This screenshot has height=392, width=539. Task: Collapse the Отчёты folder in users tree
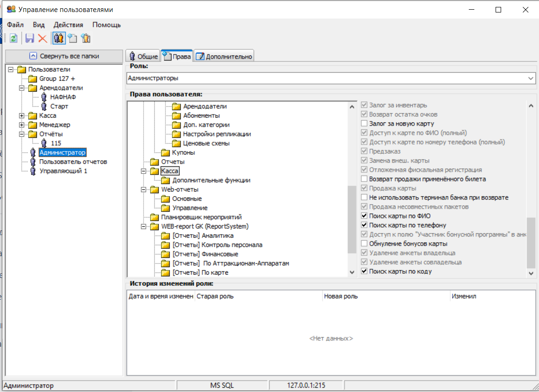coord(22,134)
